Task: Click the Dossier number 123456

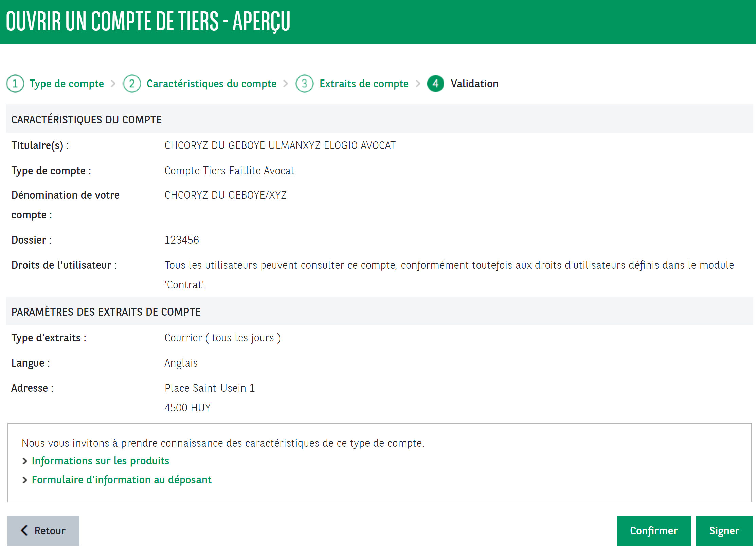Action: [182, 240]
